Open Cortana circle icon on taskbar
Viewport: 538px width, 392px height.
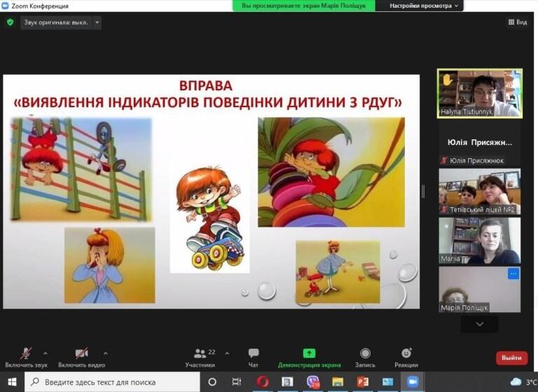click(212, 381)
